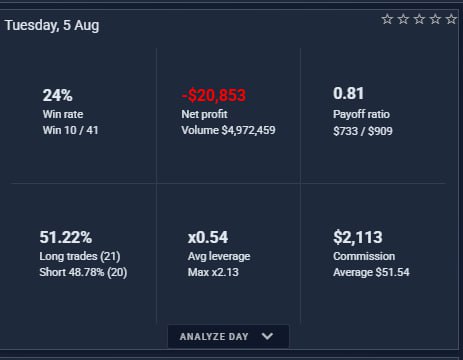Select the Win 10 / 41 text
The width and height of the screenshot is (463, 360).
point(70,130)
